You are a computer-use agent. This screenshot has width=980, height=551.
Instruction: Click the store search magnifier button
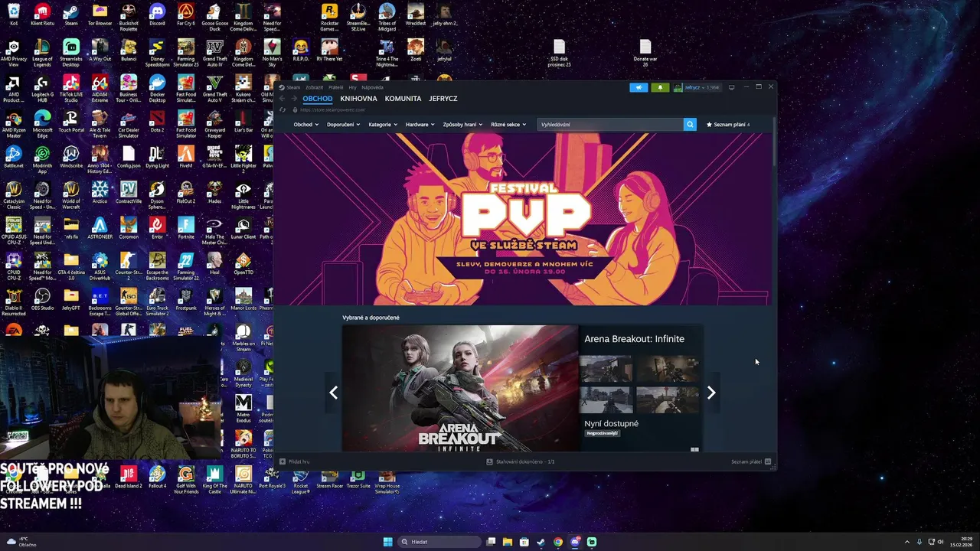690,124
